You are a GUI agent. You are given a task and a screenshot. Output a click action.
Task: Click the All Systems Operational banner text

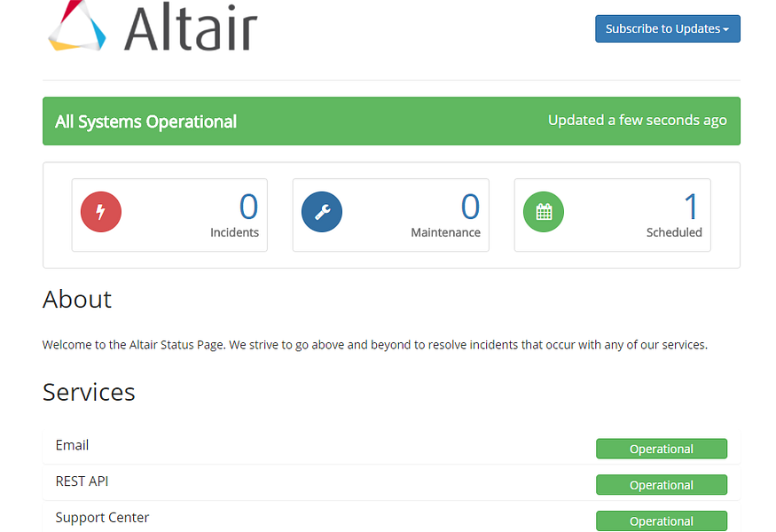pos(146,121)
